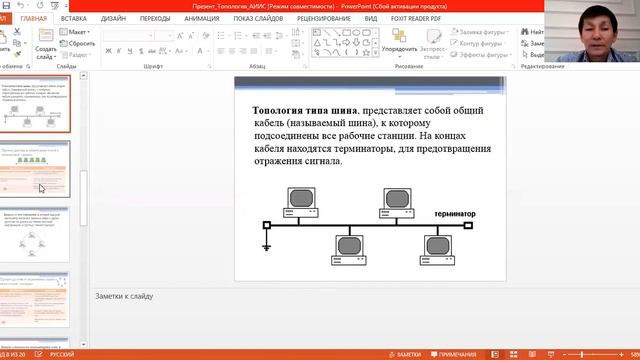Align text right in paragraph group
The width and height of the screenshot is (640, 360).
[243, 51]
